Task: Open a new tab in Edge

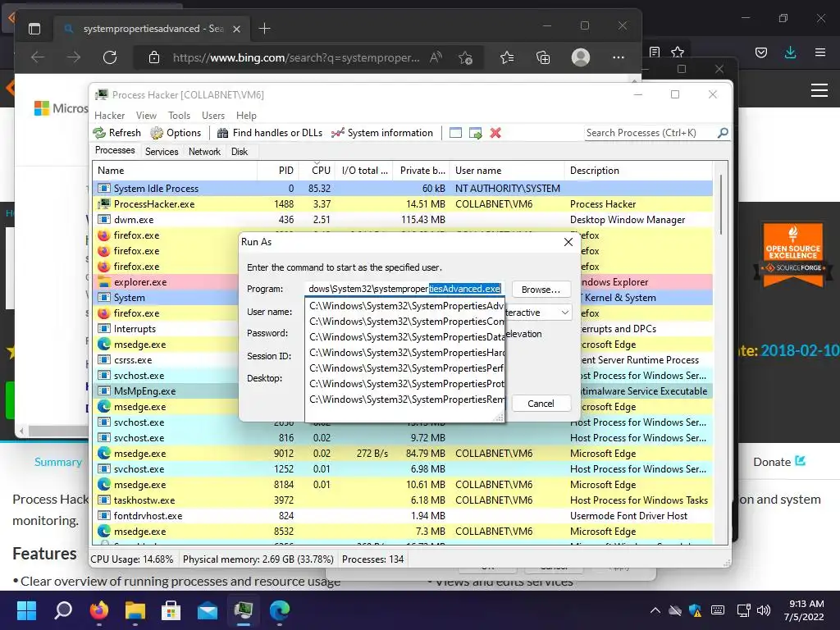Action: (x=265, y=29)
